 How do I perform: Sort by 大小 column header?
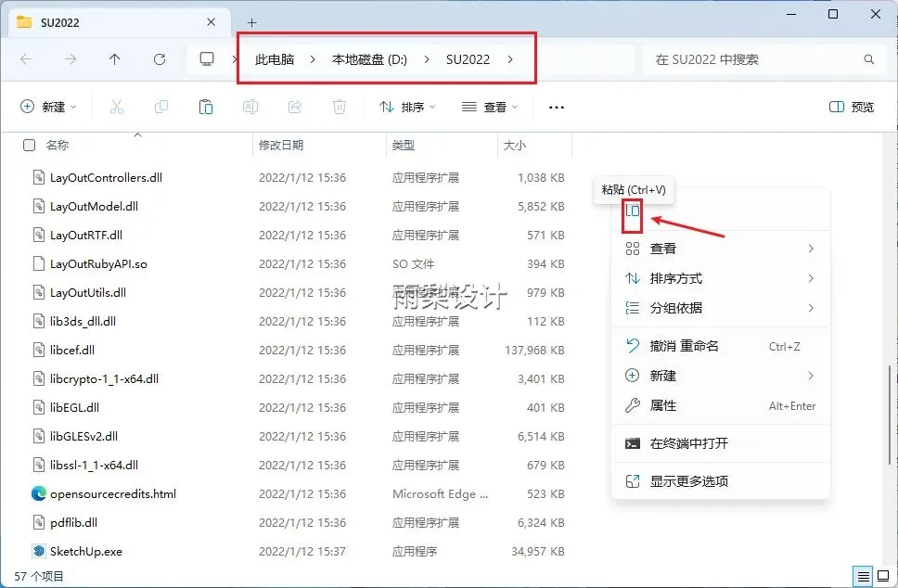pyautogui.click(x=514, y=146)
